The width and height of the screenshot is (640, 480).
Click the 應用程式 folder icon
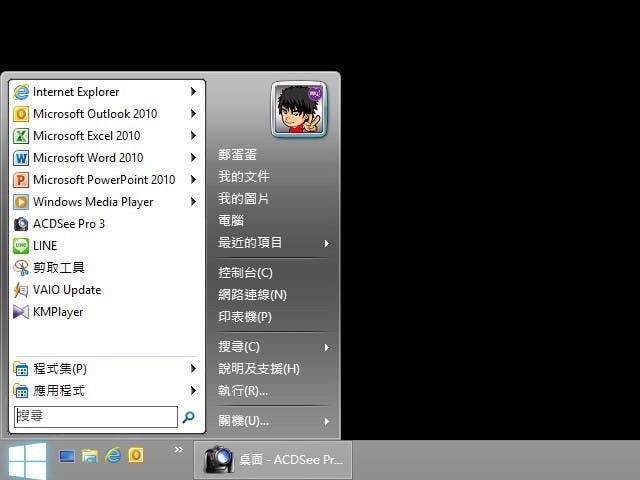[x=21, y=391]
